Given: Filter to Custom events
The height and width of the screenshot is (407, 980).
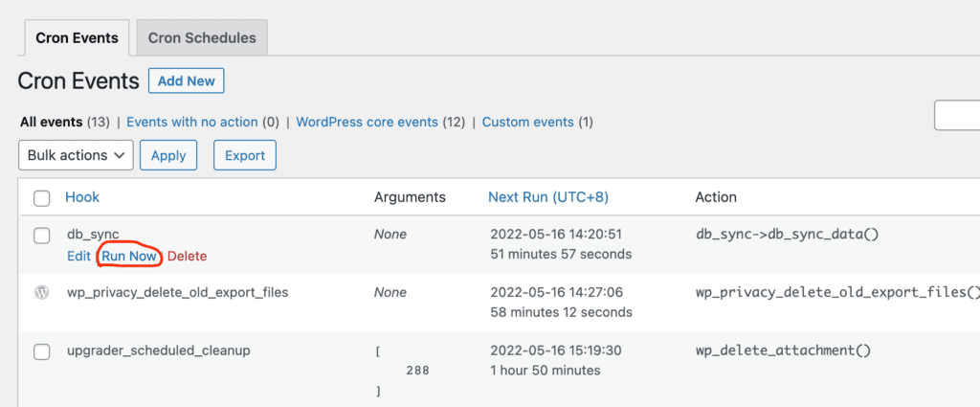Looking at the screenshot, I should pos(527,122).
